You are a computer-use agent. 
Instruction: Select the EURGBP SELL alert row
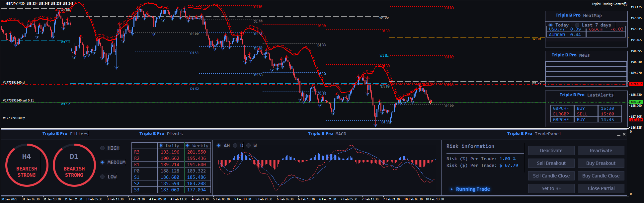click(x=586, y=114)
